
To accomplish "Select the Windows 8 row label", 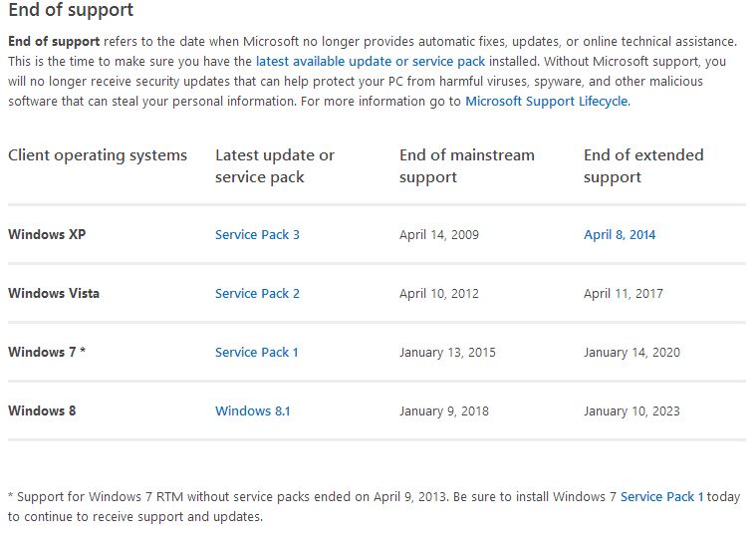I will click(42, 411).
